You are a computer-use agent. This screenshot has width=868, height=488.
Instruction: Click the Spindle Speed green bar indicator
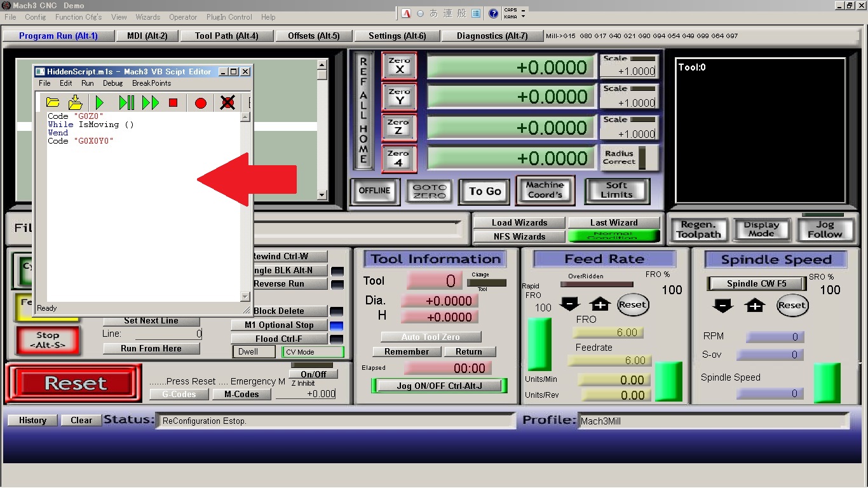coord(827,383)
